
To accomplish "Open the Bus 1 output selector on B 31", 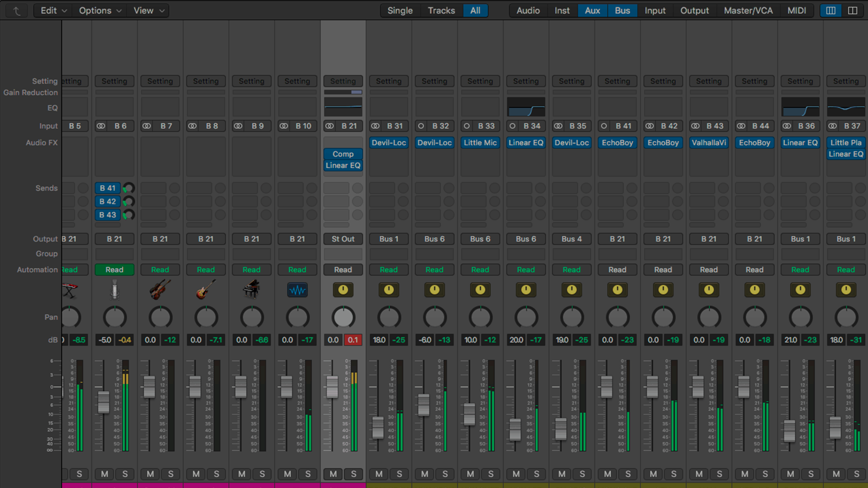I will click(389, 239).
